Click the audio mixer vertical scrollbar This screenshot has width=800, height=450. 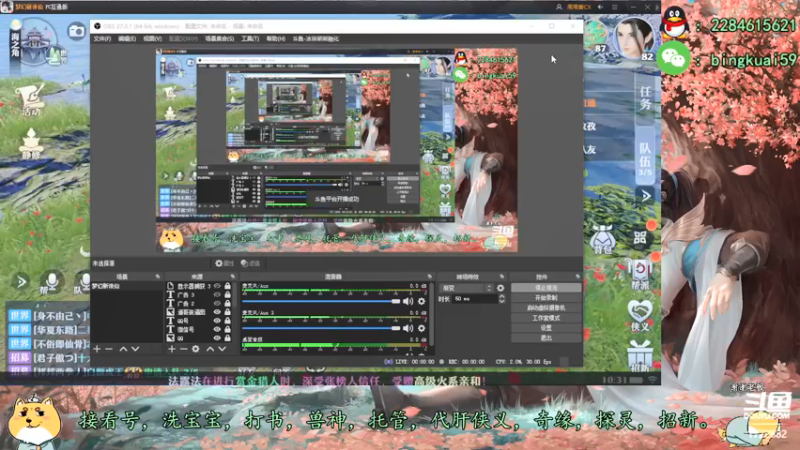[432, 316]
